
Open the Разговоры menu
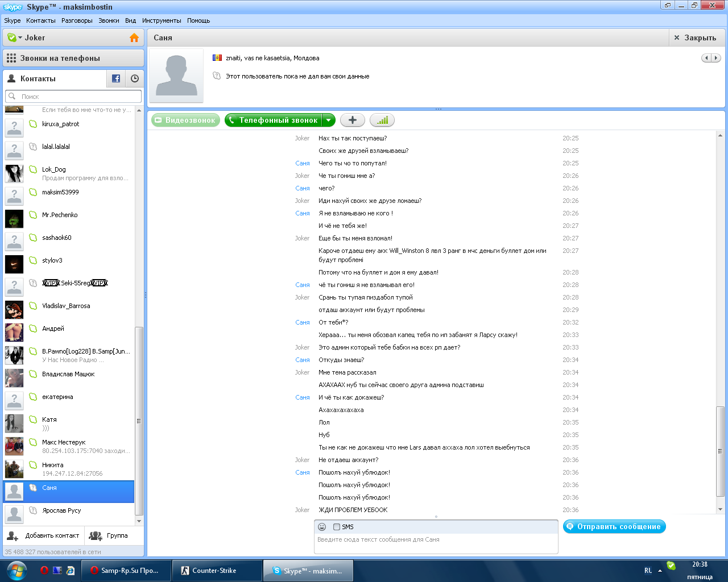click(x=77, y=20)
